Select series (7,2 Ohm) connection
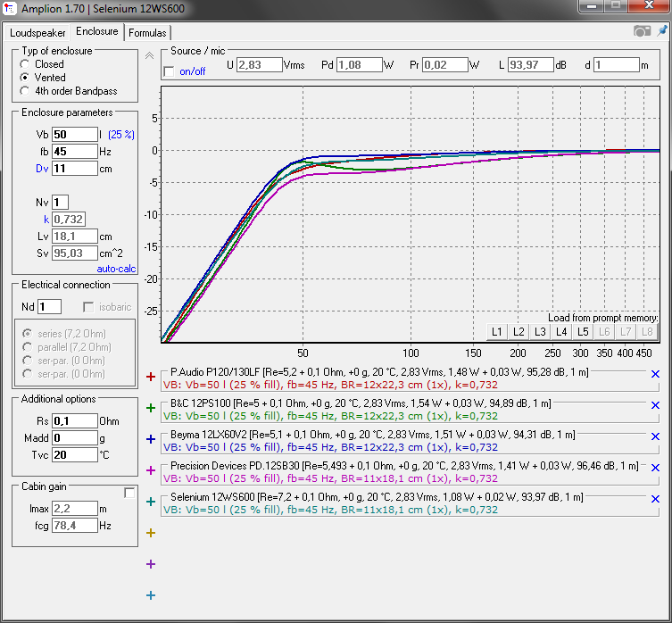The width and height of the screenshot is (672, 623). tap(28, 334)
